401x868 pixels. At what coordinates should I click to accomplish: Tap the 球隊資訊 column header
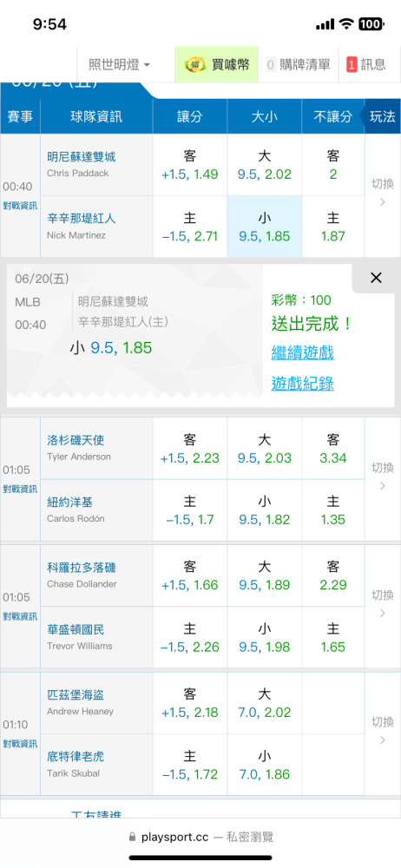[96, 117]
